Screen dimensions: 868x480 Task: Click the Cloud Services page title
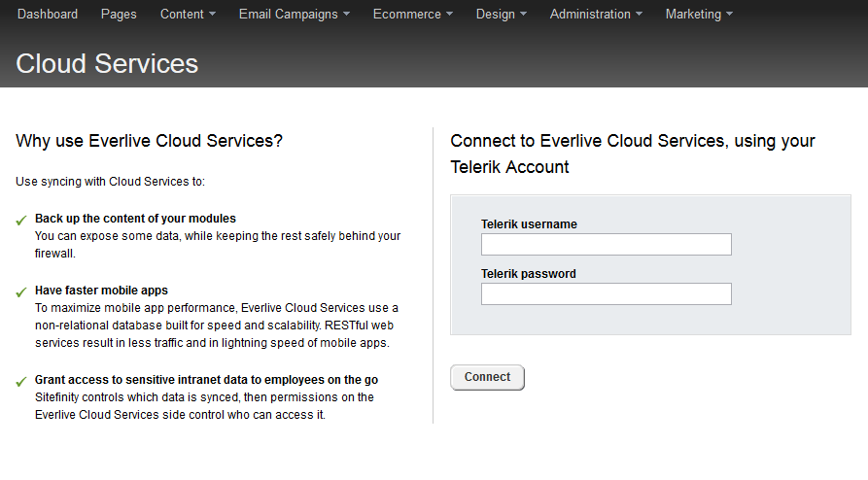107,64
